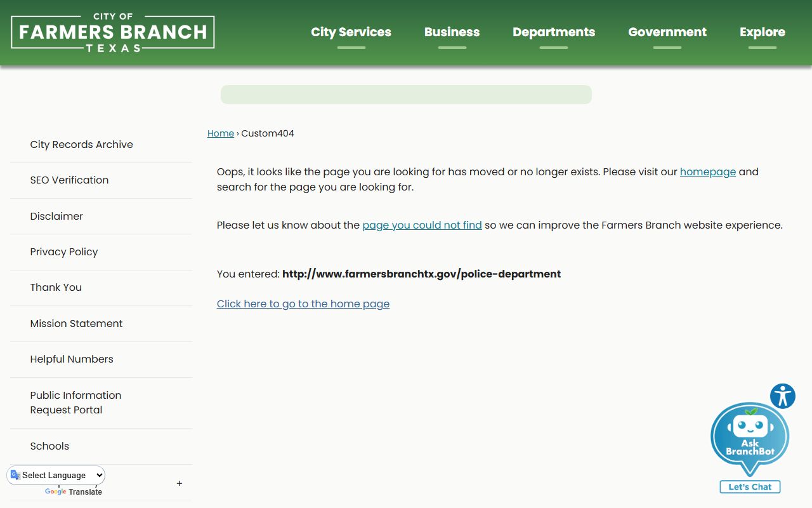
Task: Open the Public Information Request Portal link
Action: pyautogui.click(x=101, y=403)
